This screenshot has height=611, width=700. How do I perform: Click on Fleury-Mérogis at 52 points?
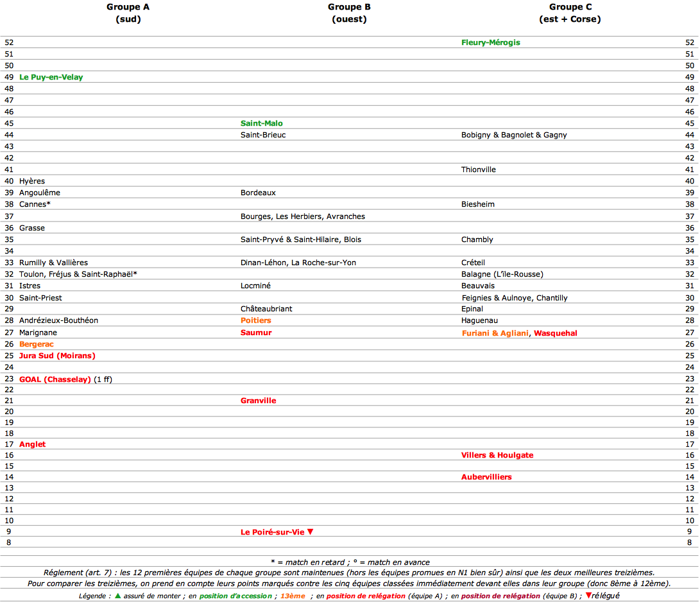(x=491, y=42)
